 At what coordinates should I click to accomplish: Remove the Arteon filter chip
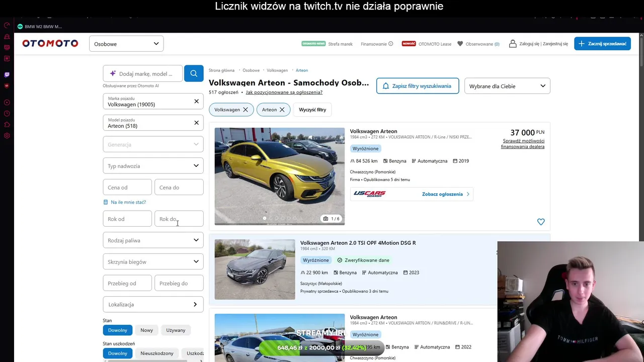[x=282, y=110]
